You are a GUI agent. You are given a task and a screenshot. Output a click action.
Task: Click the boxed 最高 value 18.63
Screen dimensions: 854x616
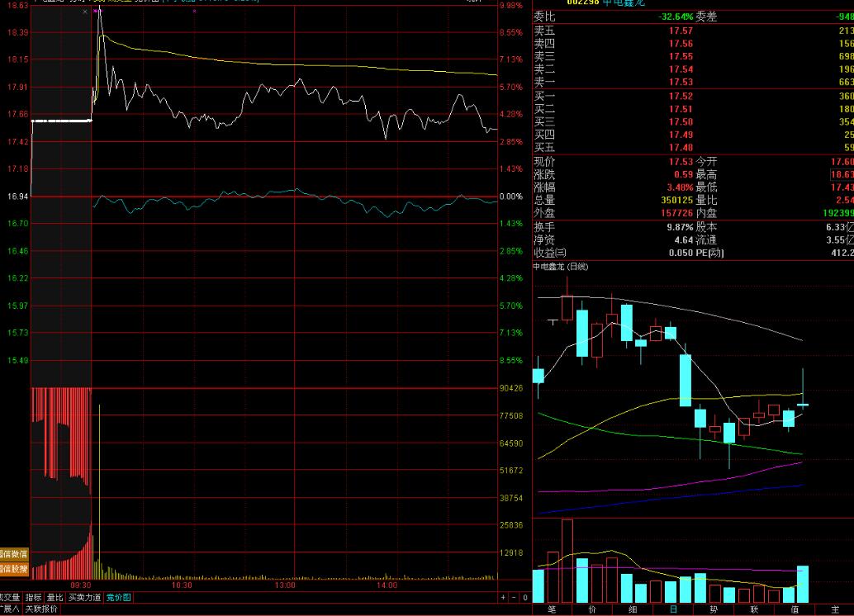[x=842, y=175]
